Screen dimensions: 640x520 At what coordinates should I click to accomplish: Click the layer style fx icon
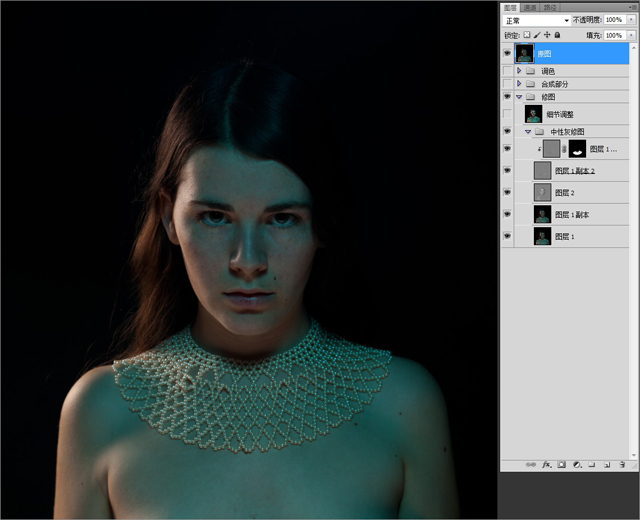(x=546, y=465)
